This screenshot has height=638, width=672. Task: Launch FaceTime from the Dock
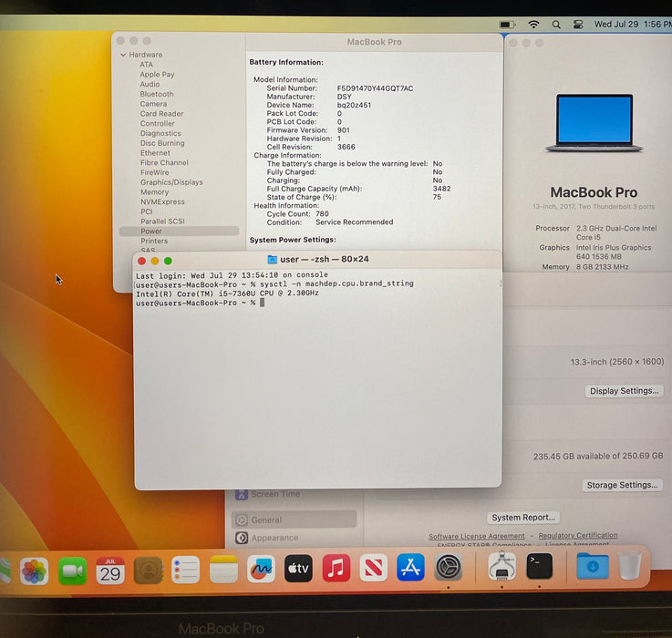(x=72, y=571)
